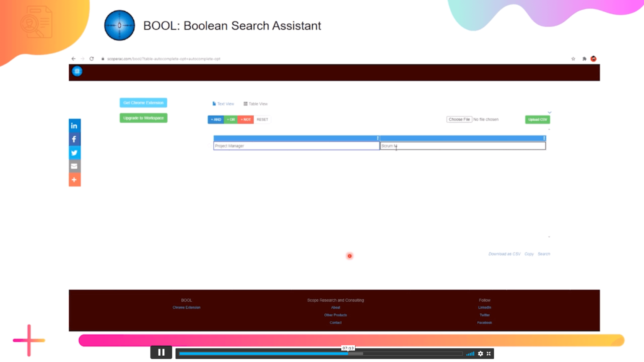
Task: Switch to Table View tab
Action: (x=255, y=104)
